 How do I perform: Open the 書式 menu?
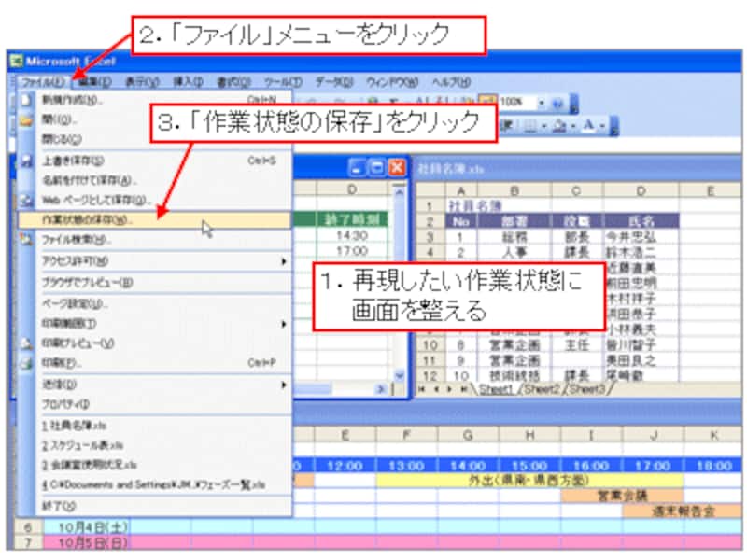click(233, 82)
